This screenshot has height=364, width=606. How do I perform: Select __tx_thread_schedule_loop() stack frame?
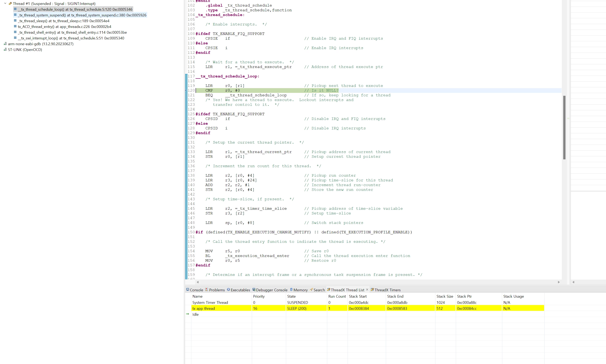click(x=73, y=9)
